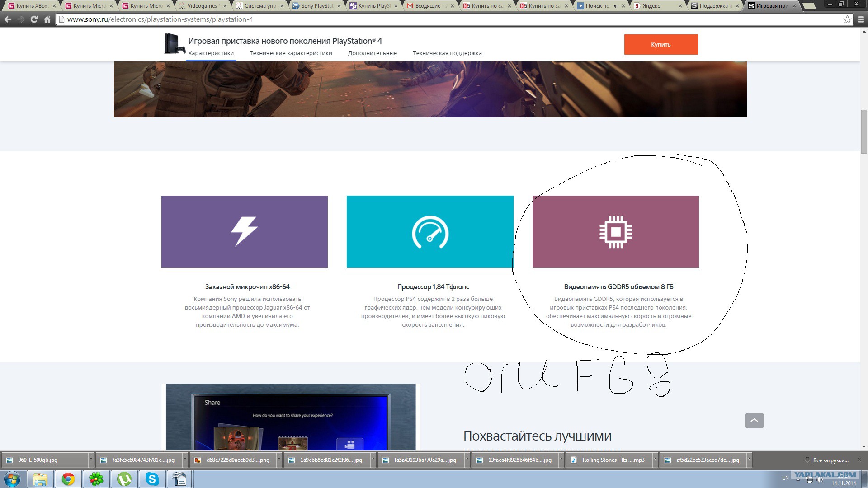Close the Videogames tab

(225, 6)
